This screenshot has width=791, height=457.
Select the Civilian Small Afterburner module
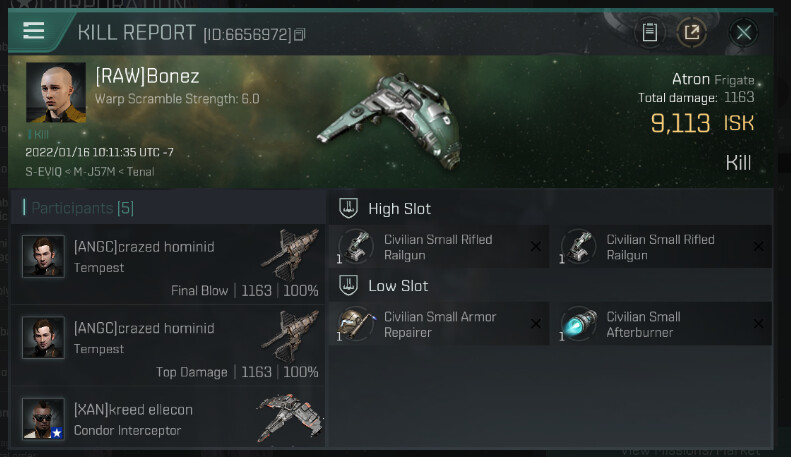tap(660, 324)
